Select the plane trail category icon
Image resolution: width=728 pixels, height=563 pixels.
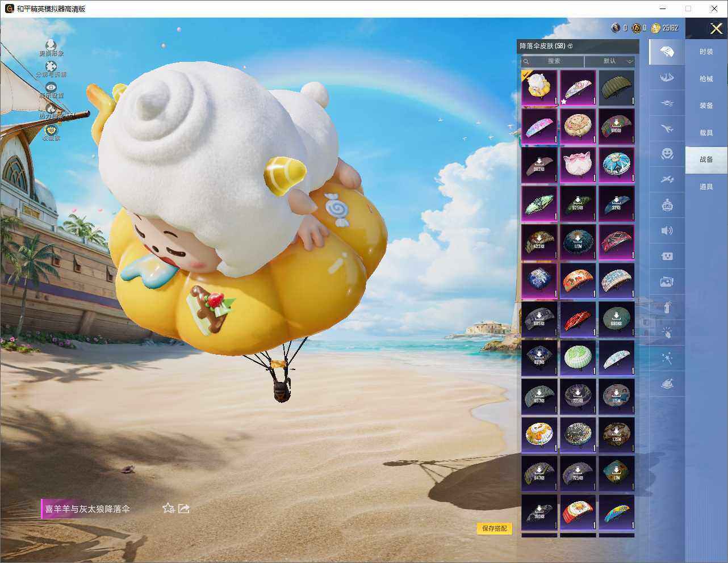(x=667, y=179)
